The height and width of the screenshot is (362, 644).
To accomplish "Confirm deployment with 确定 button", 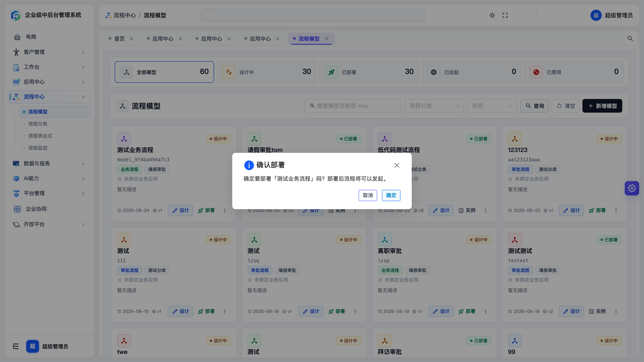I will click(x=391, y=195).
